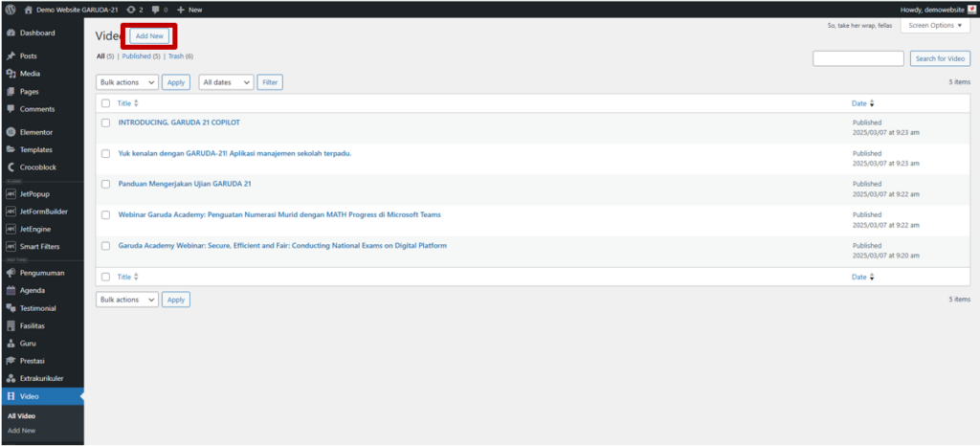Tick checkbox for Webinar Garuda Academy Penguatan Numerasi

pos(105,215)
